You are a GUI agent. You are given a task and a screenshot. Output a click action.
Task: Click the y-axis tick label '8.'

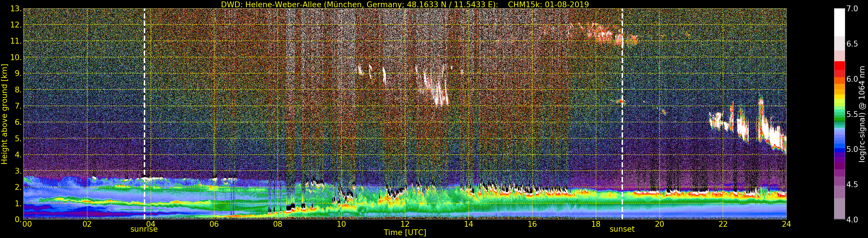click(18, 90)
